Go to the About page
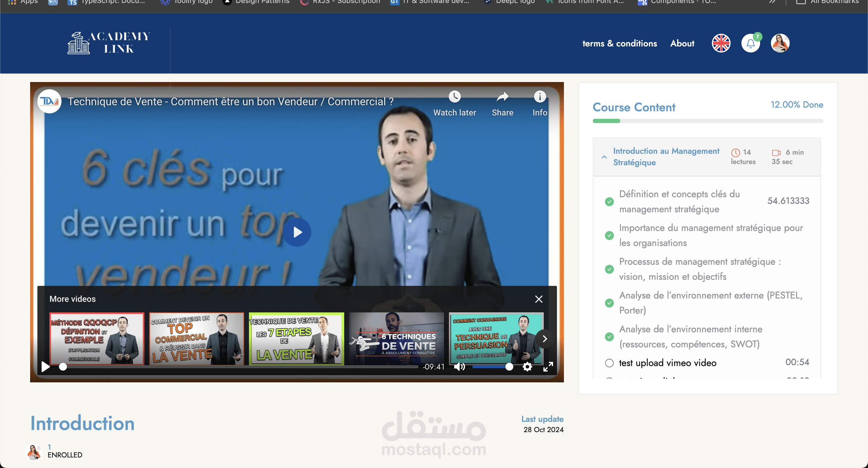Viewport: 868px width, 468px height. [682, 43]
